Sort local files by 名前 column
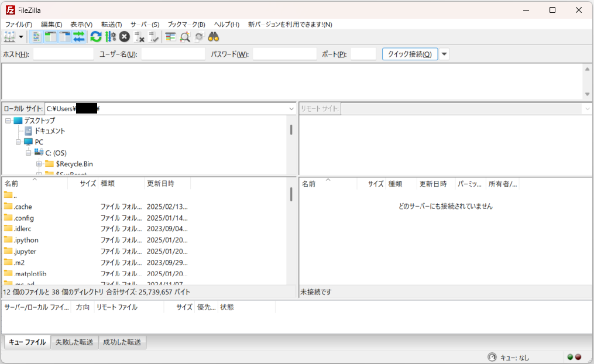This screenshot has height=364, width=594. pyautogui.click(x=35, y=183)
